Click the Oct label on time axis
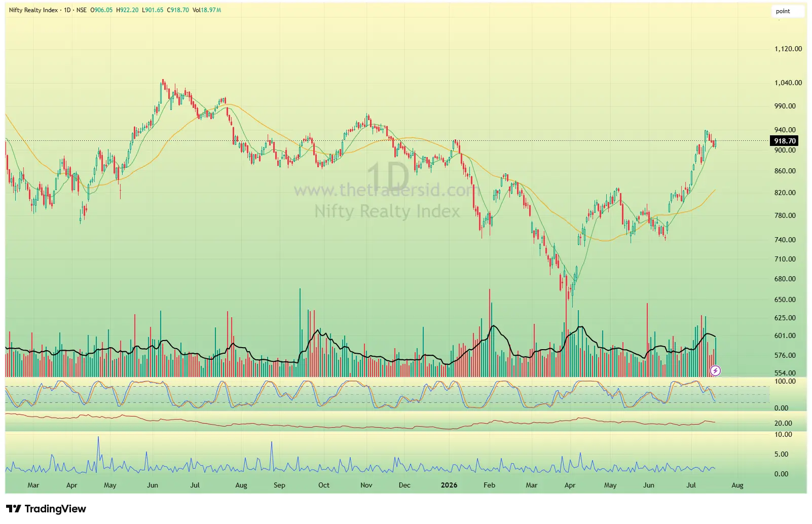 tap(324, 485)
